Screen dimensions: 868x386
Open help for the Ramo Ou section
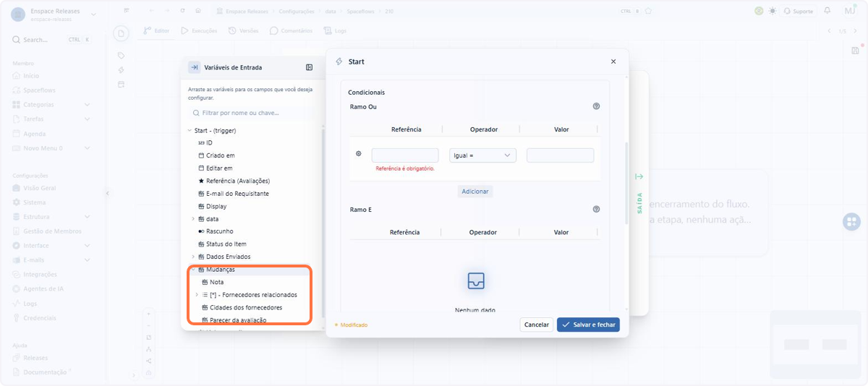point(596,106)
